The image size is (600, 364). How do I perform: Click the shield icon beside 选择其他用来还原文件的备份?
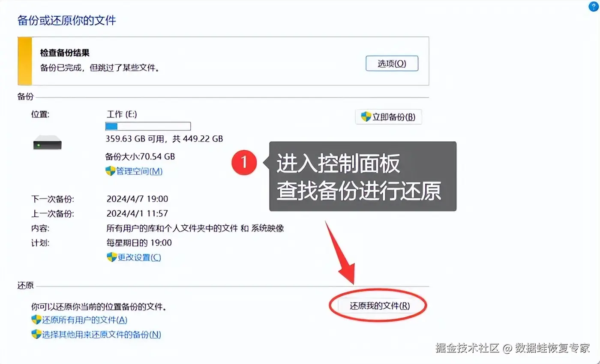click(36, 334)
